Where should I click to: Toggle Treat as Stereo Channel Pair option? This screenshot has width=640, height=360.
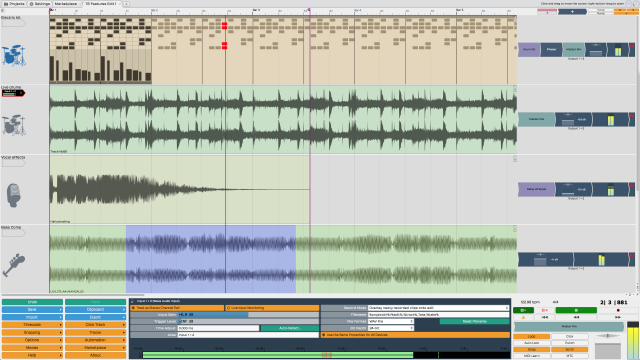[x=177, y=308]
